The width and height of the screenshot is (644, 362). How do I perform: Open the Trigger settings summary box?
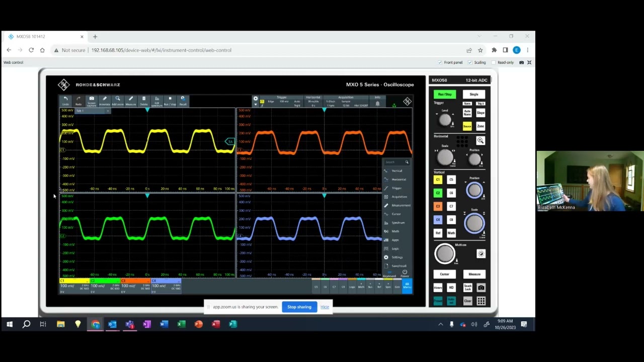281,101
